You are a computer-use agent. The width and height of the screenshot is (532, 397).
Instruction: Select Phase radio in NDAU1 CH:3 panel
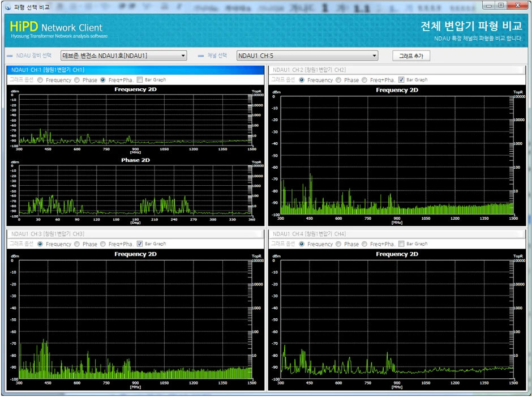pyautogui.click(x=77, y=244)
